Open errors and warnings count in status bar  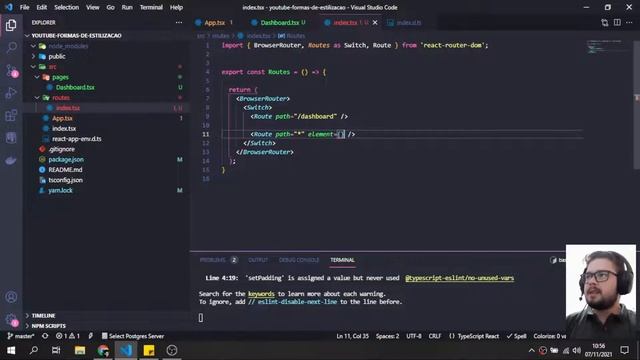pos(68,336)
